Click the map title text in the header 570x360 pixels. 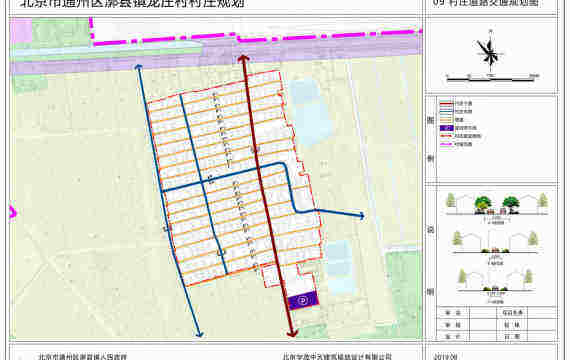(132, 4)
